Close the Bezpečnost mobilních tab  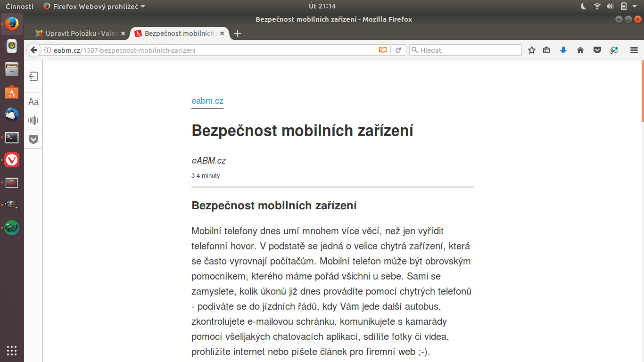click(223, 33)
